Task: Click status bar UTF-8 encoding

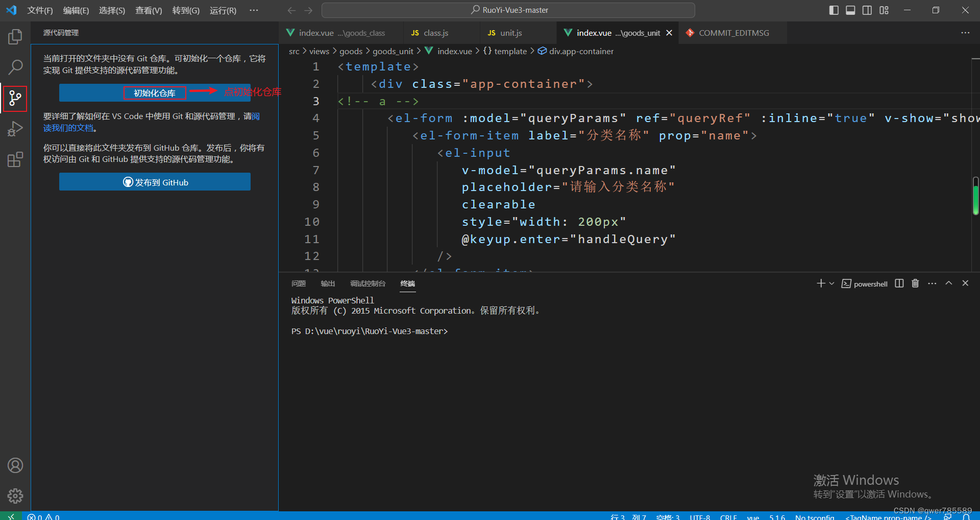Action: (x=700, y=517)
